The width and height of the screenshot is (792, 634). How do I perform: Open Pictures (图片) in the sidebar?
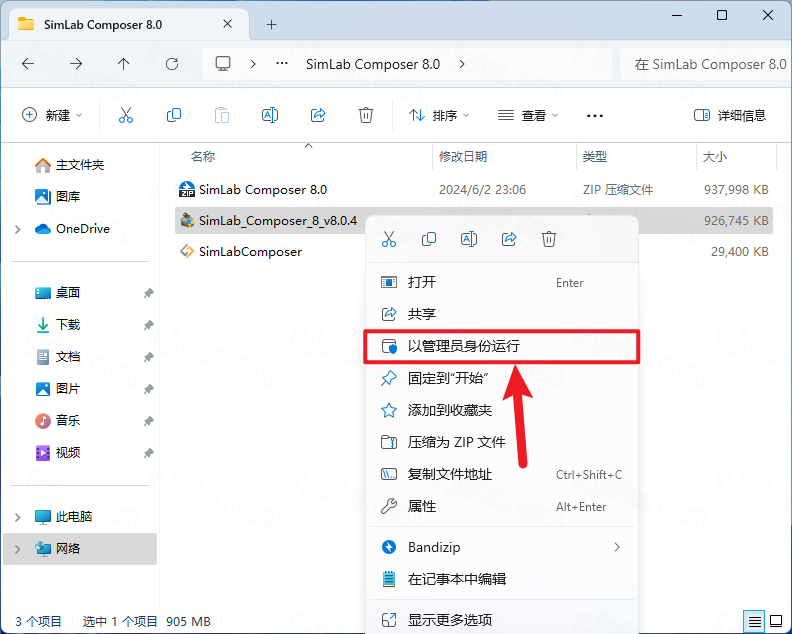pos(57,388)
